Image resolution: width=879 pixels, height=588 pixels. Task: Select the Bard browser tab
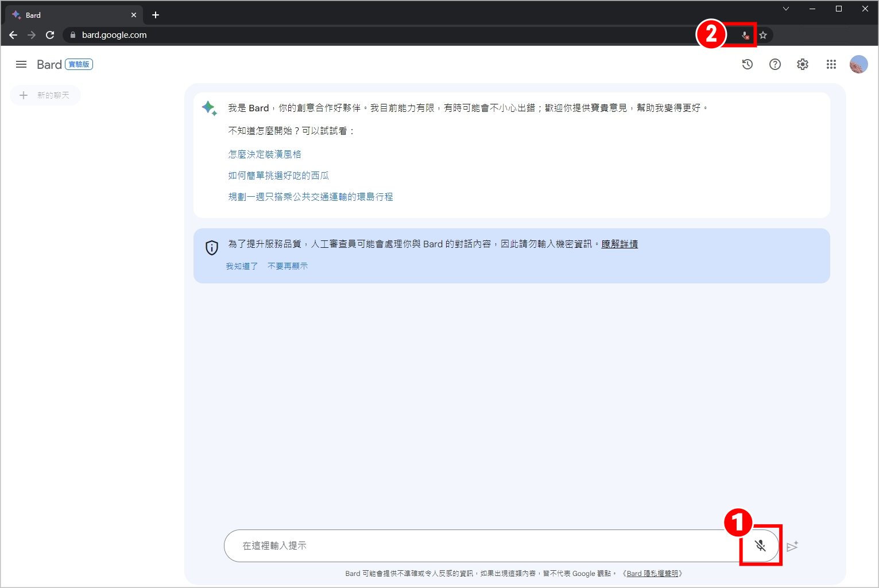click(x=75, y=15)
